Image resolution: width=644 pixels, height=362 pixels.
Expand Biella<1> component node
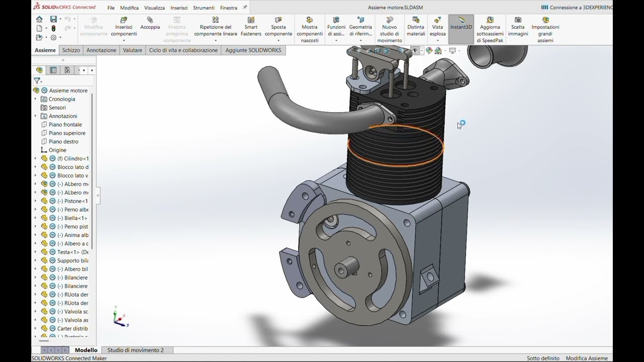tap(35, 218)
